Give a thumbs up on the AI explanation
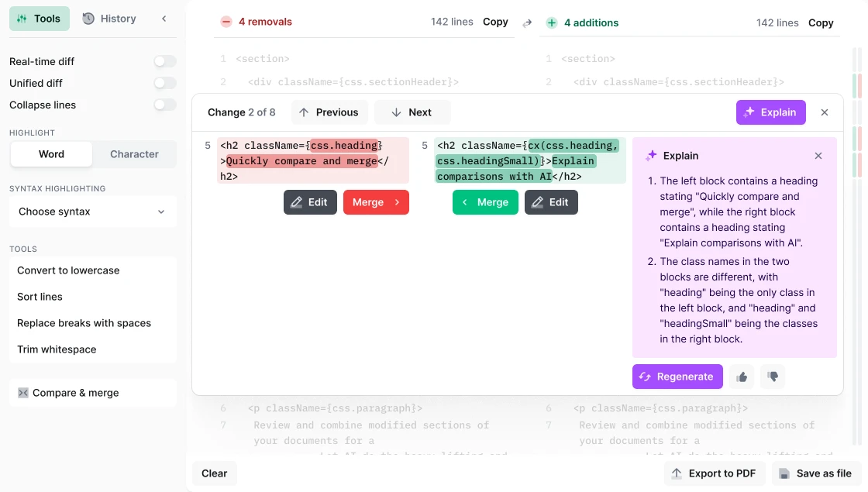The width and height of the screenshot is (868, 492). 742,376
